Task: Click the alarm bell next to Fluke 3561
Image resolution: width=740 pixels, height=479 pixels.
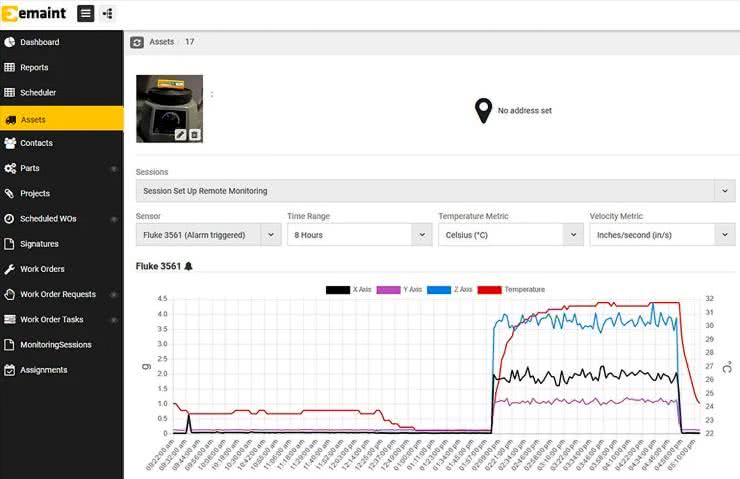Action: [189, 266]
